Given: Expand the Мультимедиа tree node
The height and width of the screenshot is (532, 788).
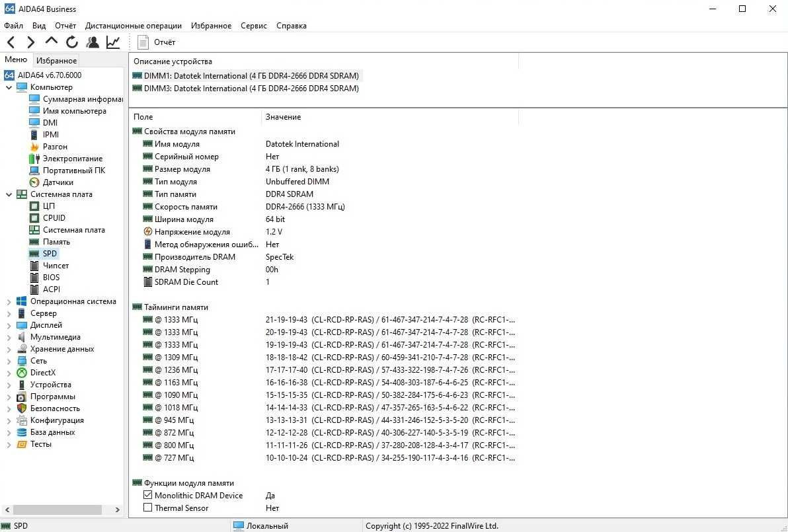Looking at the screenshot, I should 9,337.
